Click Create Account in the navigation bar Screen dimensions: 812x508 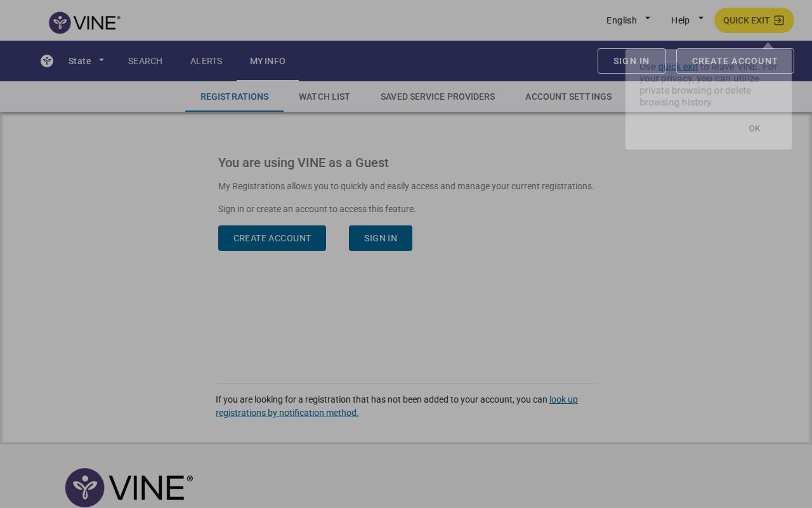(735, 61)
